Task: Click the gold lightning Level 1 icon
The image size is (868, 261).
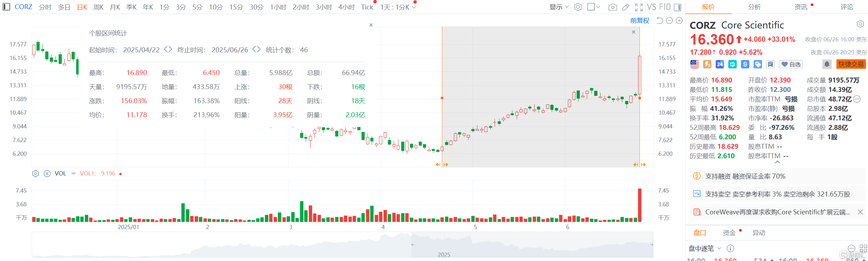Action: (x=707, y=64)
